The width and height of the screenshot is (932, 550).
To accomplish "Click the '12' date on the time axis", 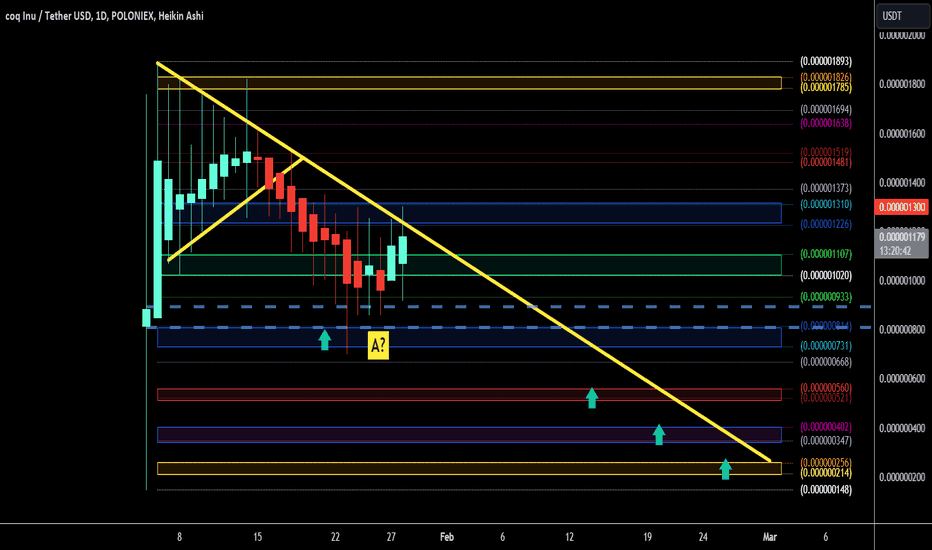I will click(569, 537).
